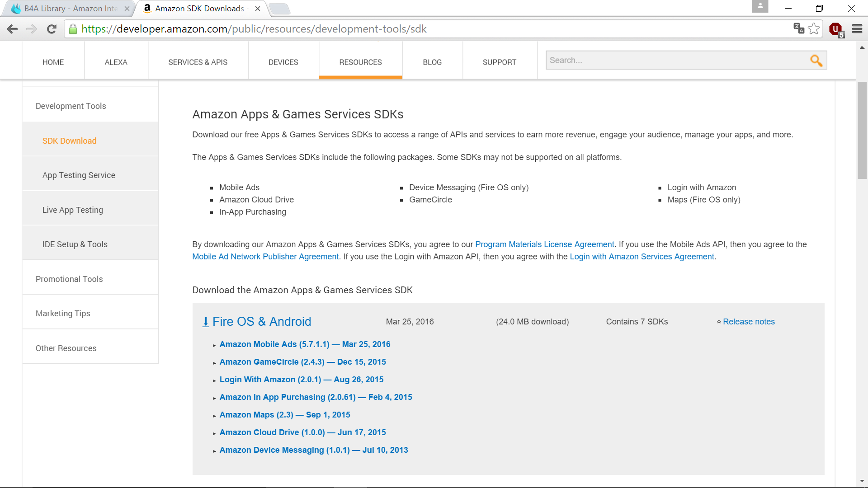Open the Google Translate page icon
868x488 pixels.
(799, 28)
